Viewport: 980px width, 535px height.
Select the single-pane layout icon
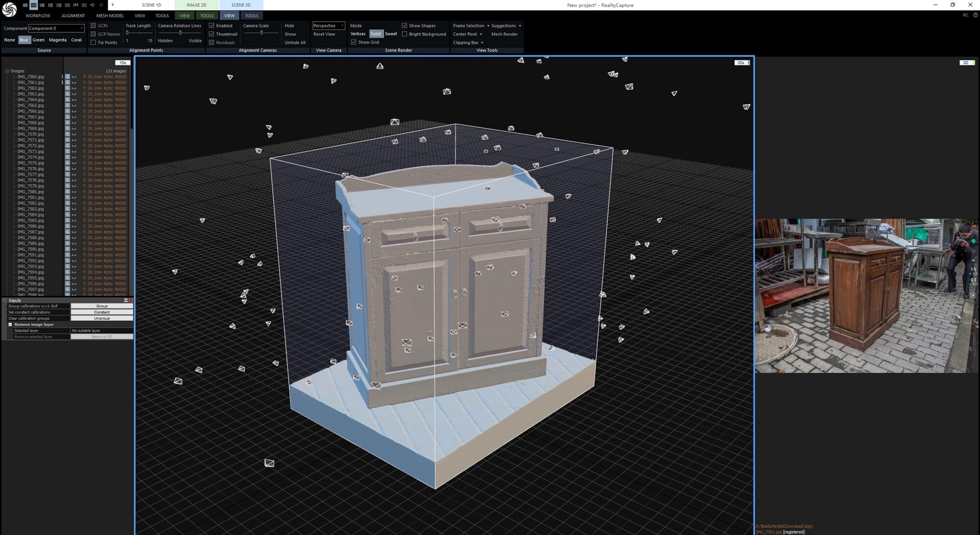pos(25,5)
